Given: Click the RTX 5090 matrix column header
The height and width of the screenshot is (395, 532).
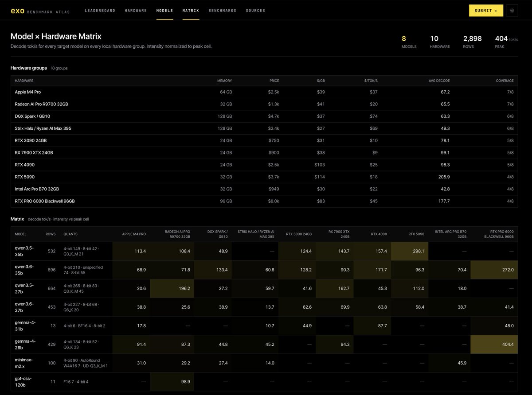Looking at the screenshot, I should [416, 234].
